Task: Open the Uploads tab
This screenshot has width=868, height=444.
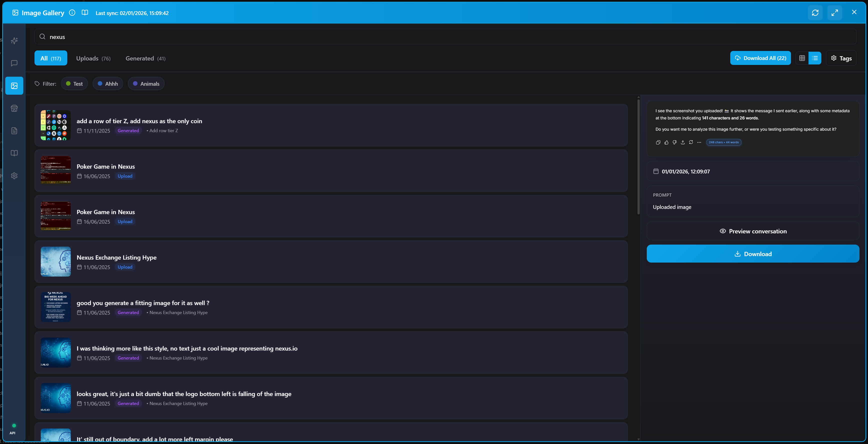Action: (x=93, y=58)
